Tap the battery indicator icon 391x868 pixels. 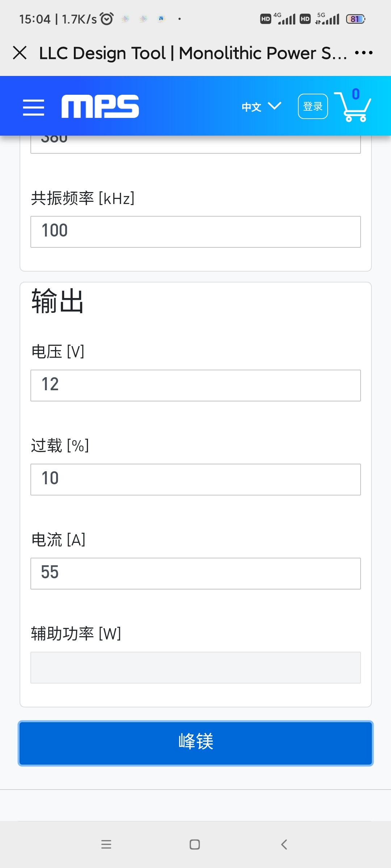pyautogui.click(x=356, y=19)
